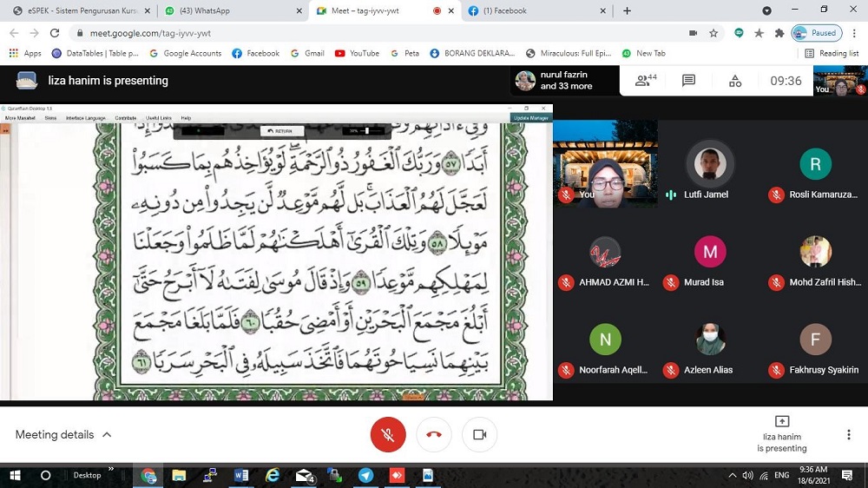Close the Meet tab with its X

point(451,10)
